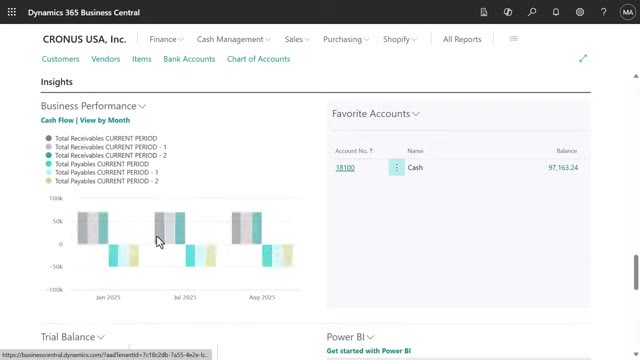Open All Reports
Screen dimensions: 640x360
(x=462, y=39)
